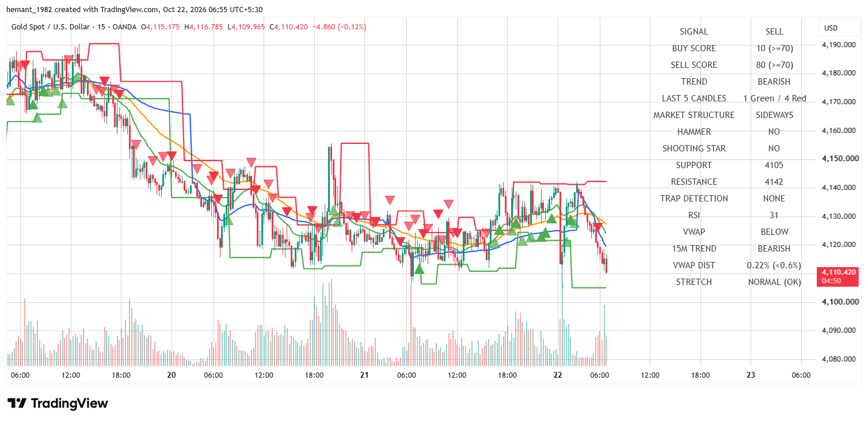Select the "0.22% (<0.6%)" VWAP distance value
This screenshot has width=868, height=422.
point(774,265)
